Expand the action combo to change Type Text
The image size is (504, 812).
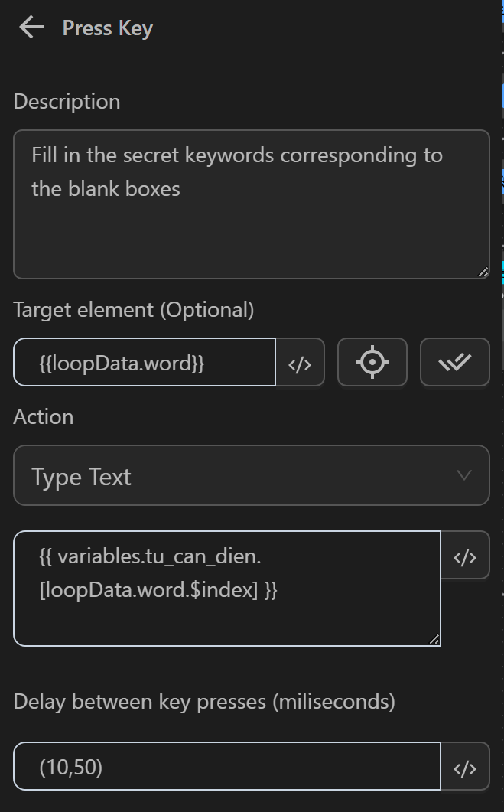252,475
